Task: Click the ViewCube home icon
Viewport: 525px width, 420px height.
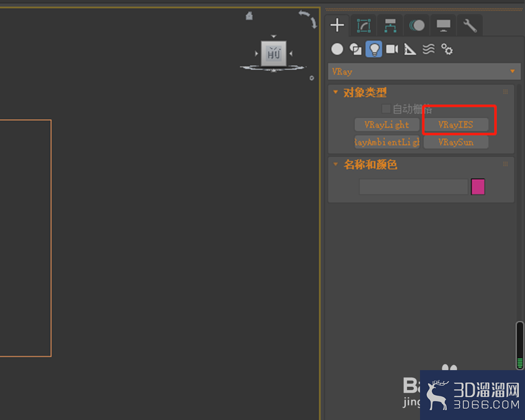Action: coord(249,16)
